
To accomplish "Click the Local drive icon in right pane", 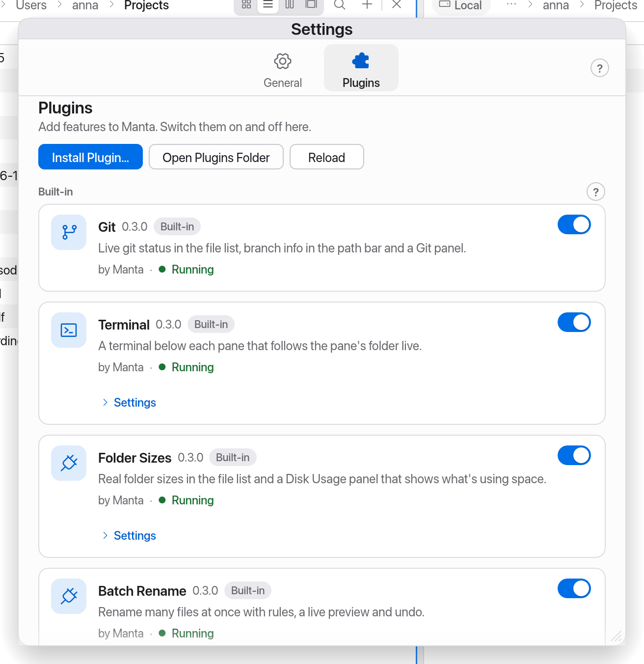I will click(x=445, y=4).
